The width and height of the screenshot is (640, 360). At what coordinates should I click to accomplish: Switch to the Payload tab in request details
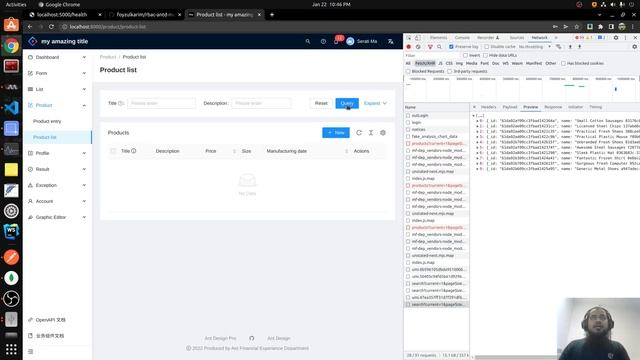point(510,107)
